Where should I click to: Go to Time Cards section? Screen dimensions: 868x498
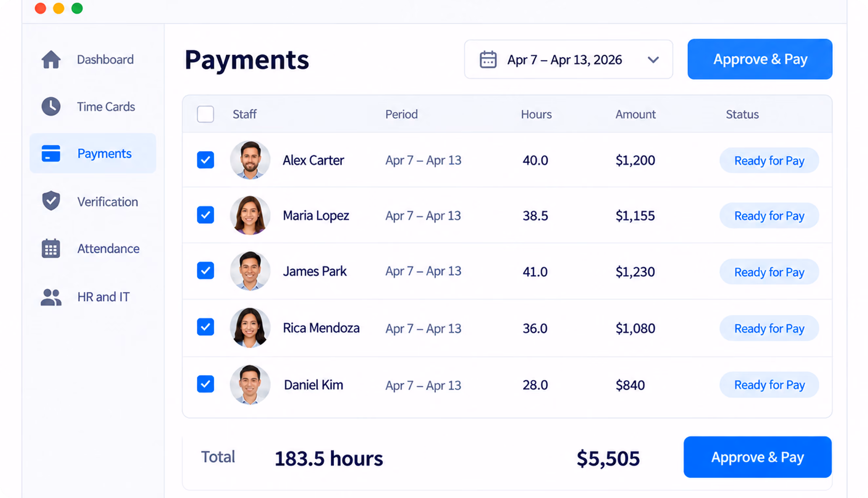pos(93,106)
